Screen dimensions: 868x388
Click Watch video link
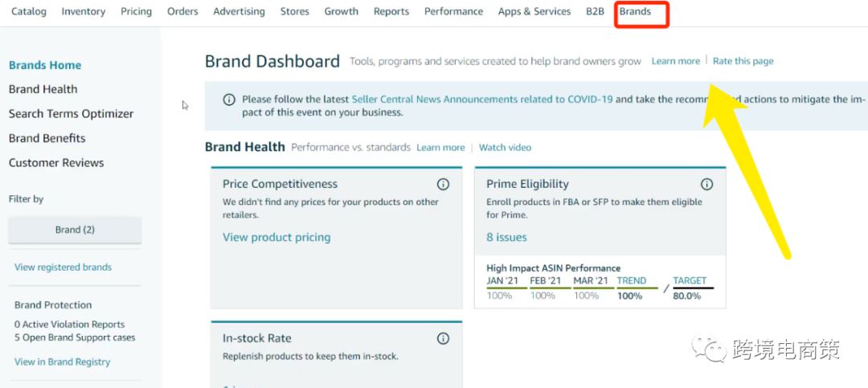click(505, 148)
